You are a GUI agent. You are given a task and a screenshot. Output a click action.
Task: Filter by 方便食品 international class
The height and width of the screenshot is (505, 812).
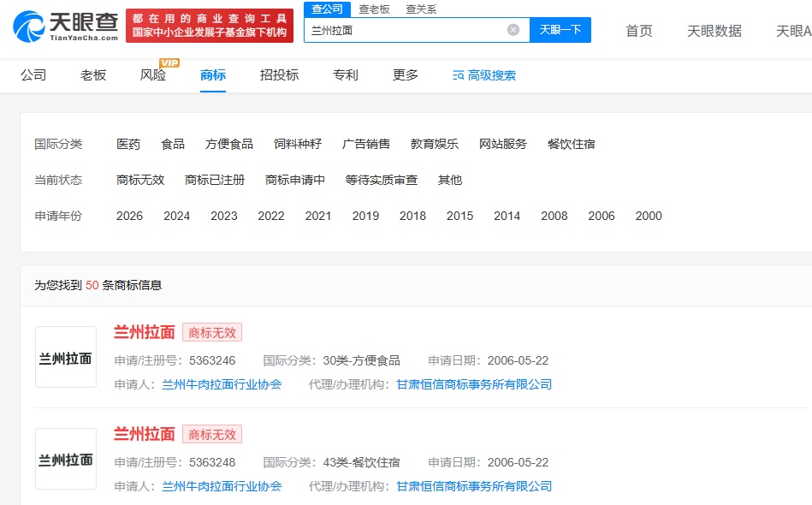(229, 144)
